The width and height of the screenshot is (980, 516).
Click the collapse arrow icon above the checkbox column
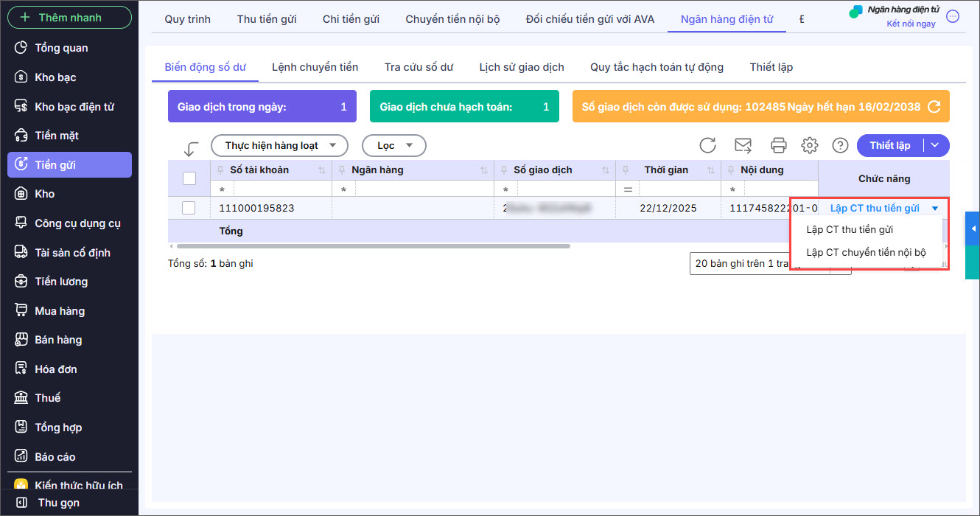click(x=191, y=149)
